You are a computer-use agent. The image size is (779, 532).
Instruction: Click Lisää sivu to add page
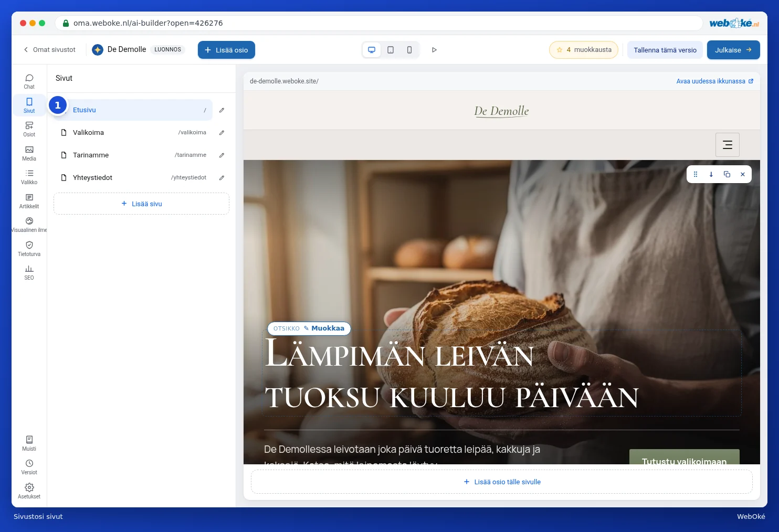142,204
